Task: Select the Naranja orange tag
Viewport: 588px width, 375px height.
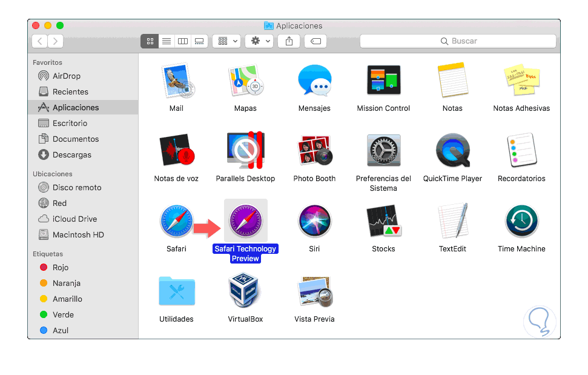Action: click(x=83, y=283)
